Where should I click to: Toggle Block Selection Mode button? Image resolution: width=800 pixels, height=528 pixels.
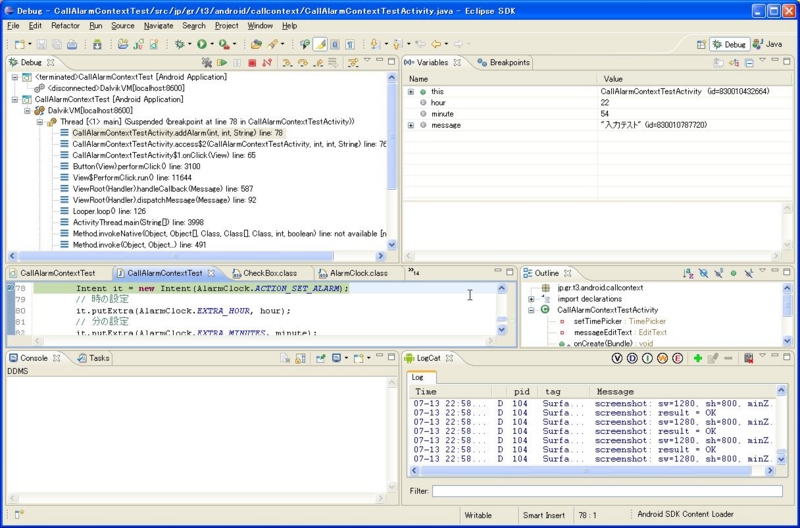coord(335,44)
